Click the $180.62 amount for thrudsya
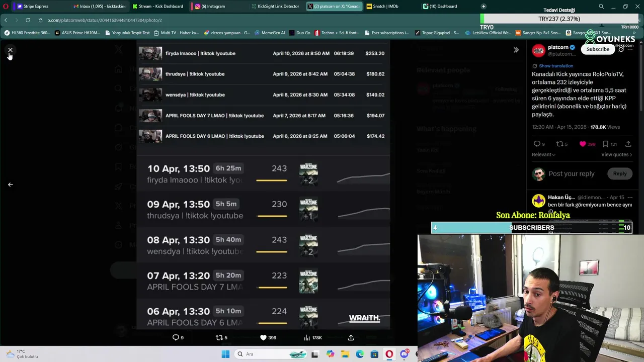 click(x=375, y=74)
